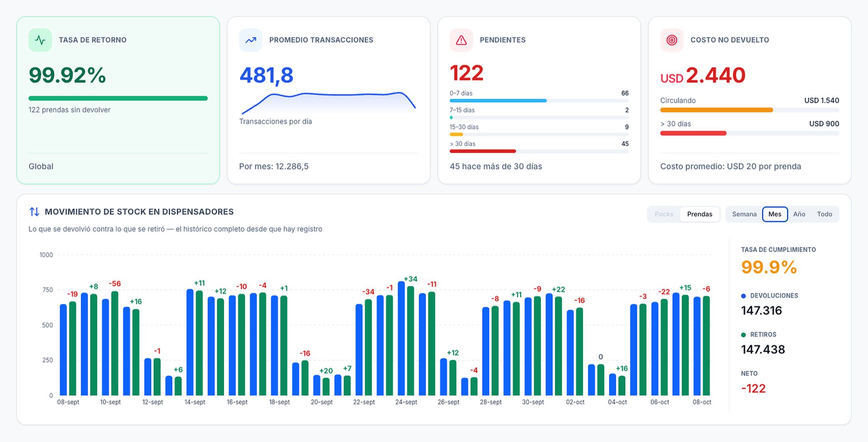Click the 147.438 retiros total

(763, 349)
